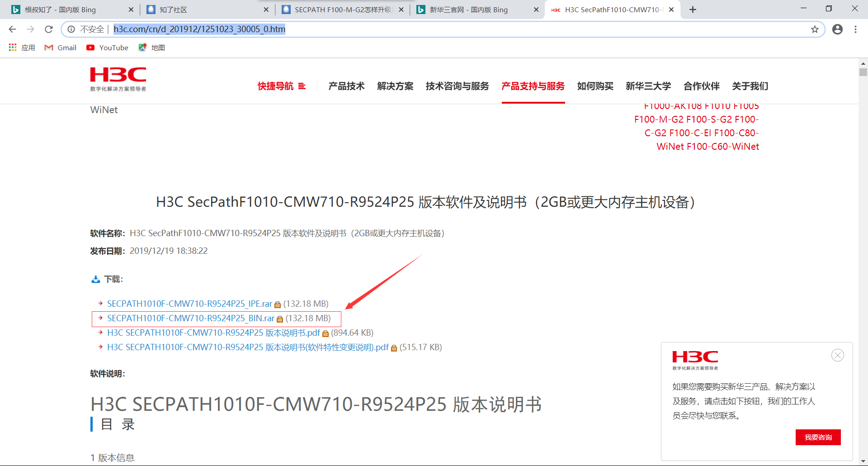
Task: Click the page vertical scrollbar down arrow
Action: tap(863, 461)
